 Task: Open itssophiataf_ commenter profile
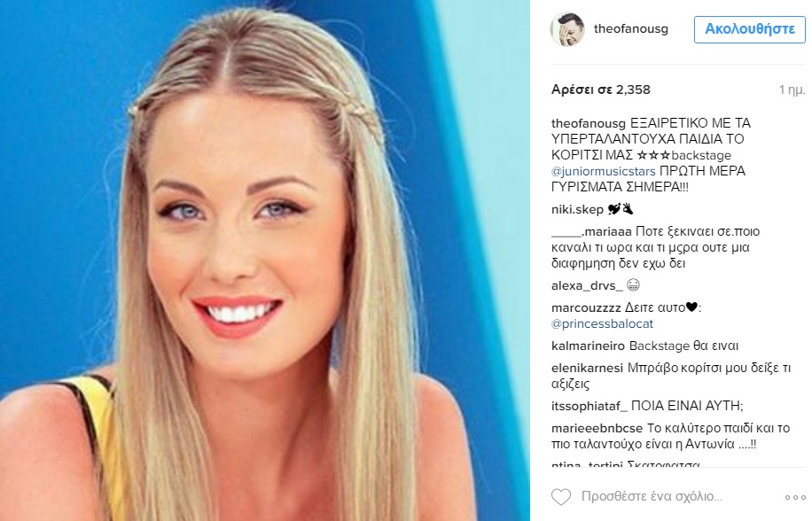pyautogui.click(x=589, y=406)
